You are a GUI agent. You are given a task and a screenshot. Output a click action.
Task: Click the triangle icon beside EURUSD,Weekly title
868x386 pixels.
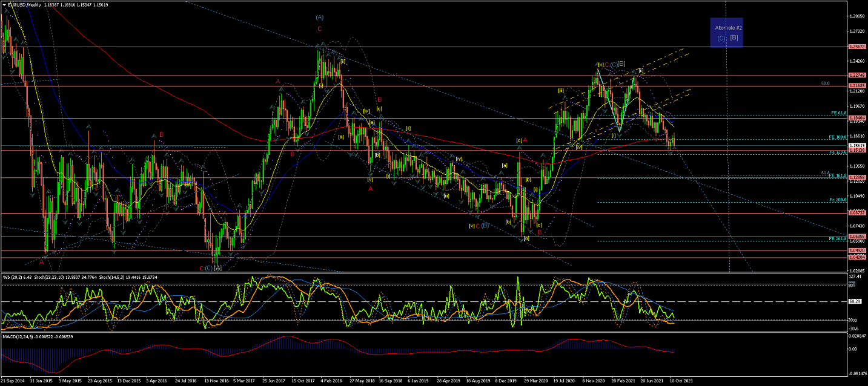point(4,4)
